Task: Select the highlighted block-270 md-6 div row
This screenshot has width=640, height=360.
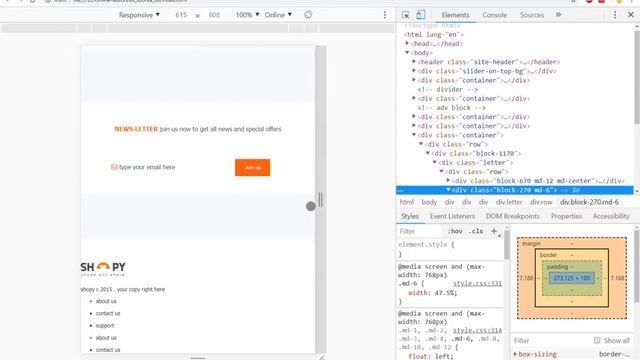Action: [514, 190]
